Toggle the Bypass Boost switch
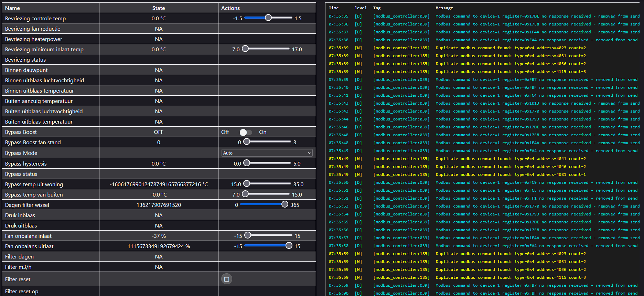 pyautogui.click(x=246, y=132)
